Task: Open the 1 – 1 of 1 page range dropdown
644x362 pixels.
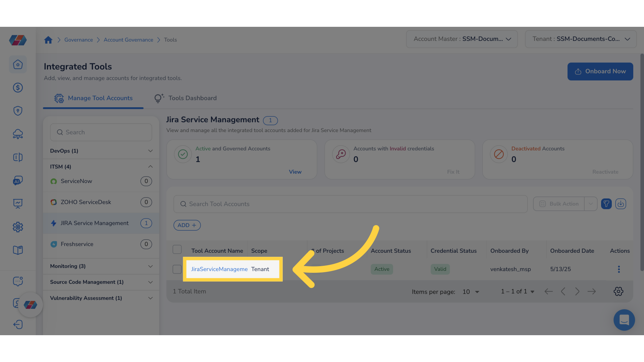Action: (x=518, y=292)
